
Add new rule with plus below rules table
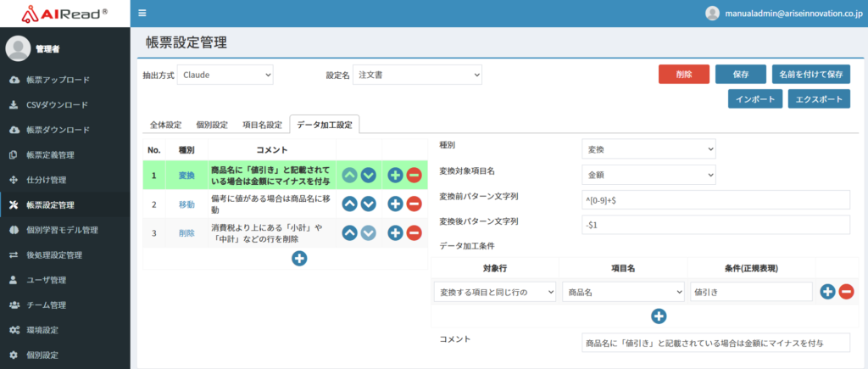click(x=299, y=258)
